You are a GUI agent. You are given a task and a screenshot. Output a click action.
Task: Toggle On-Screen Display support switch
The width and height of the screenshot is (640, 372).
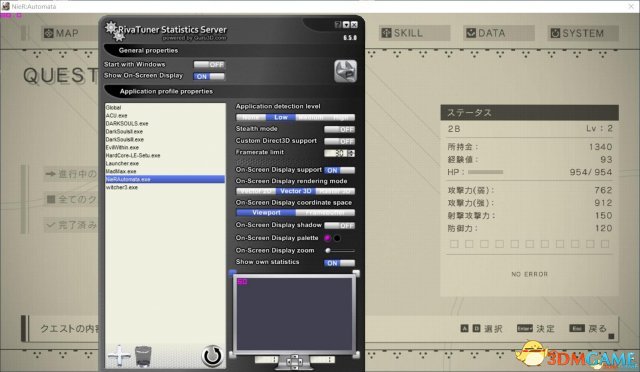tap(340, 170)
